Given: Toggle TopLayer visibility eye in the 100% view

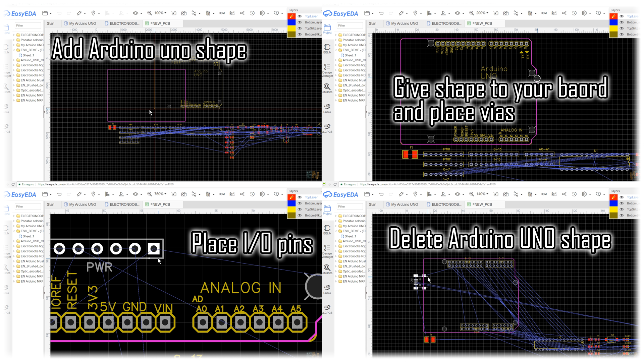Looking at the screenshot, I should coord(300,16).
